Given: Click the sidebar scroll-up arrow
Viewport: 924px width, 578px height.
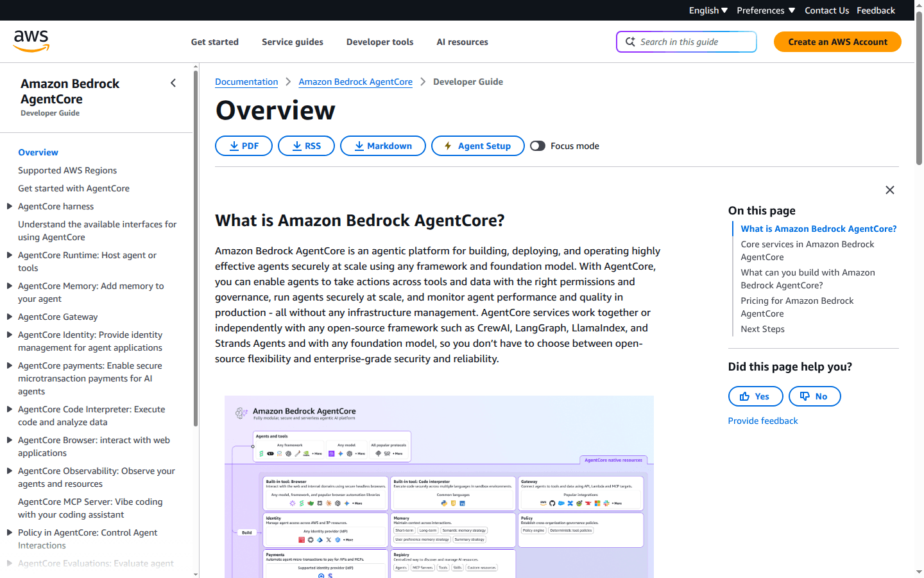Looking at the screenshot, I should pyautogui.click(x=195, y=66).
